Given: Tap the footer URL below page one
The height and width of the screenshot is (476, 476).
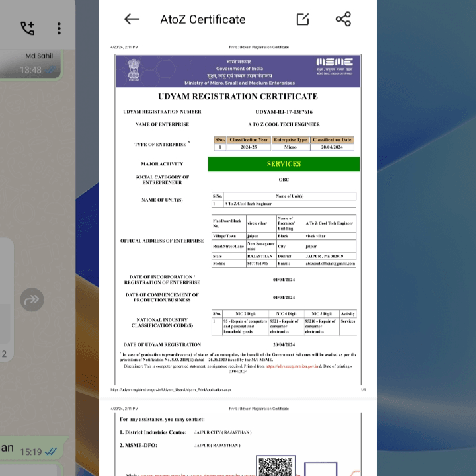Looking at the screenshot, I should point(171,390).
